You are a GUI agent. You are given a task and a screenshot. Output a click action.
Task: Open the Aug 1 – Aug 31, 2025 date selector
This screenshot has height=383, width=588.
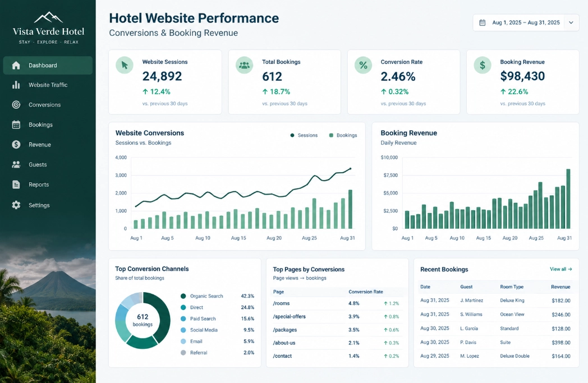point(526,22)
